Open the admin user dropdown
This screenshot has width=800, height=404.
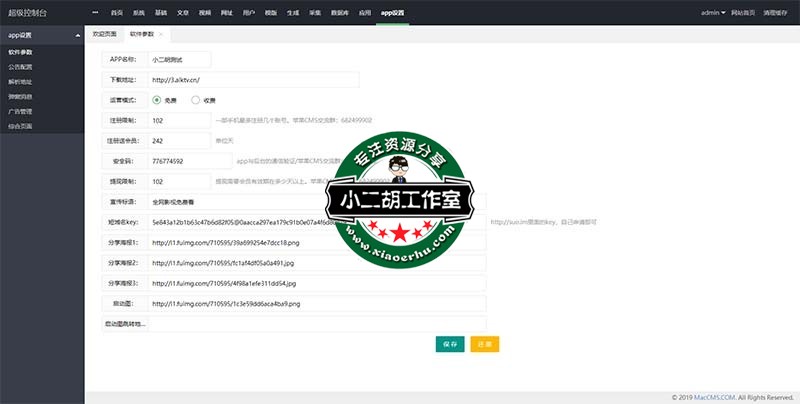click(x=714, y=13)
